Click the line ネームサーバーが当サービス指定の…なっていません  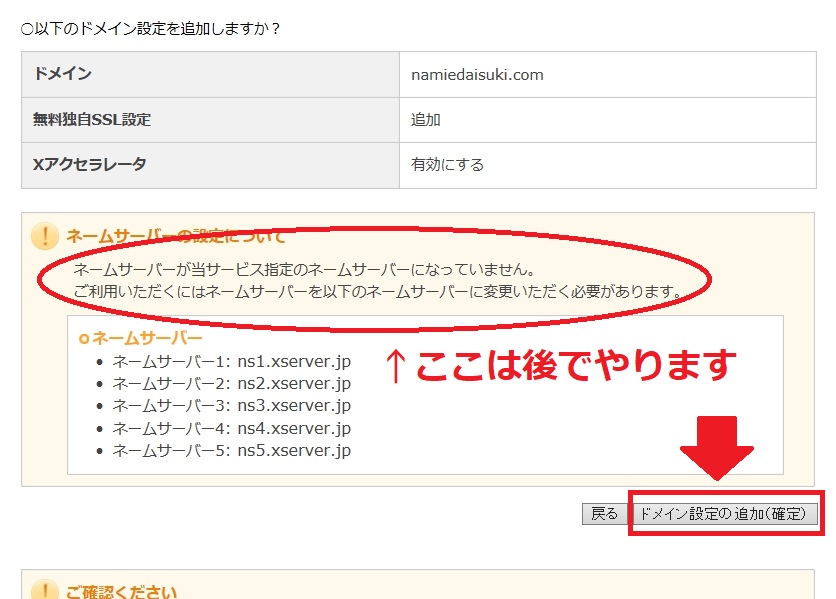(304, 269)
